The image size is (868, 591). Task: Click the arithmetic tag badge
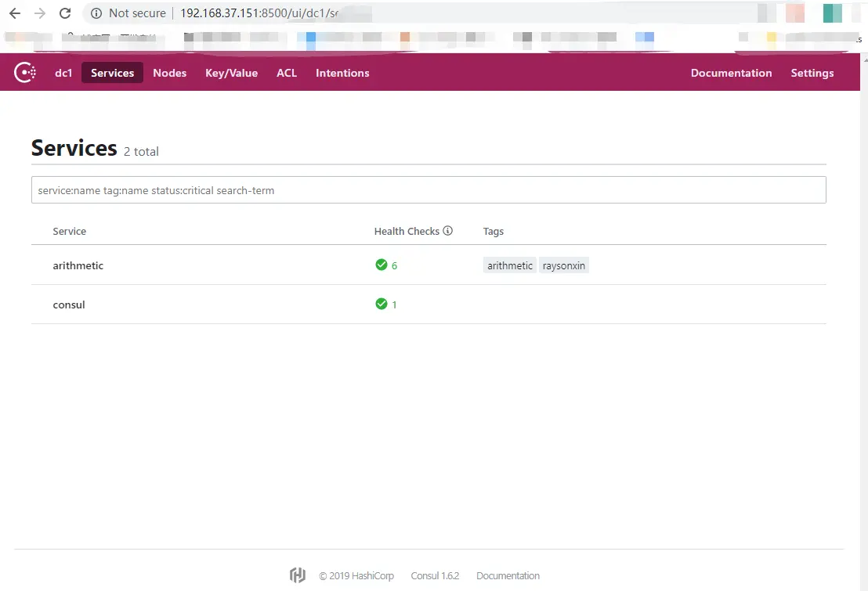(510, 265)
